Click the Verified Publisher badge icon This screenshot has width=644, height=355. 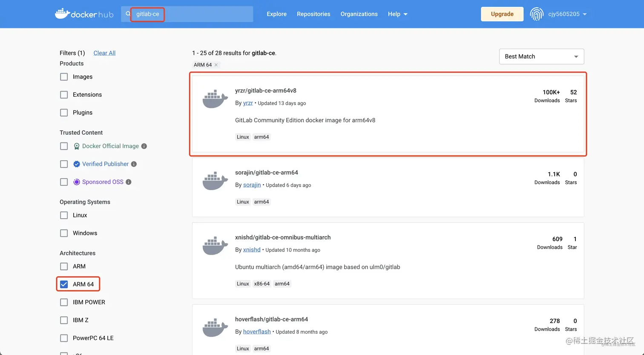(x=77, y=164)
